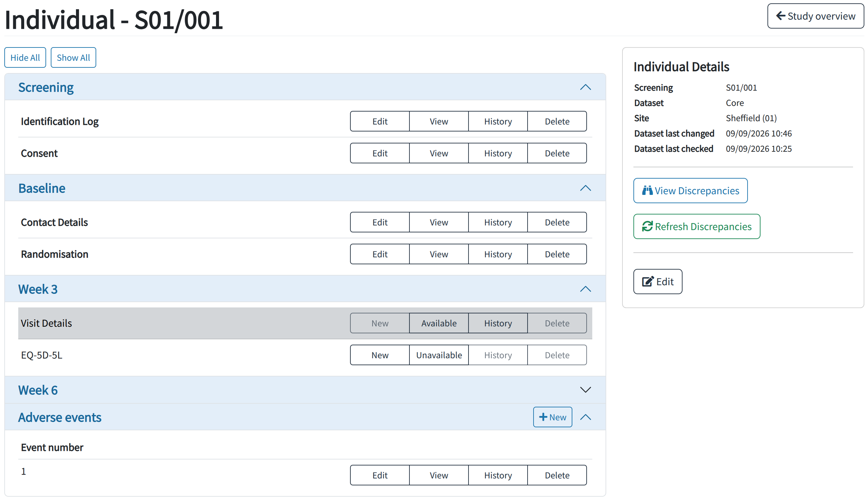Delete the Identification Log form
This screenshot has height=500, width=868.
[x=557, y=121]
